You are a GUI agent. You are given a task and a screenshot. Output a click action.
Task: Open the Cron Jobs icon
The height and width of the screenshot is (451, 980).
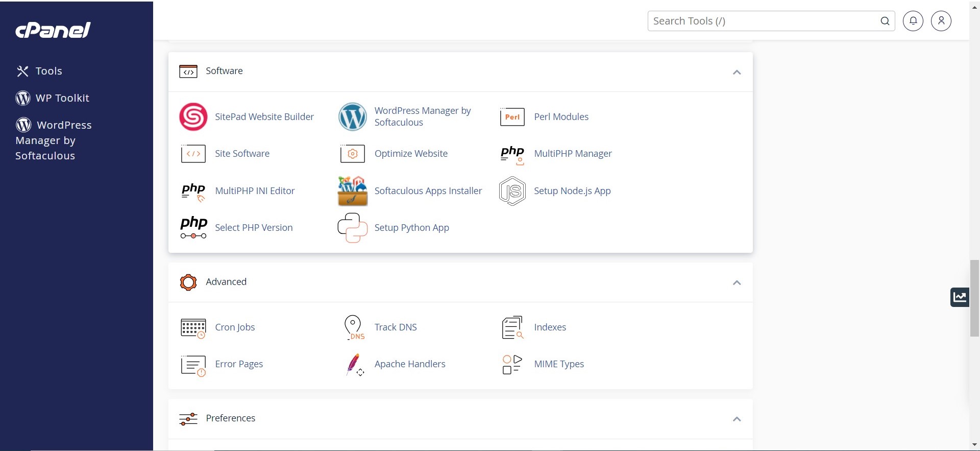coord(193,328)
